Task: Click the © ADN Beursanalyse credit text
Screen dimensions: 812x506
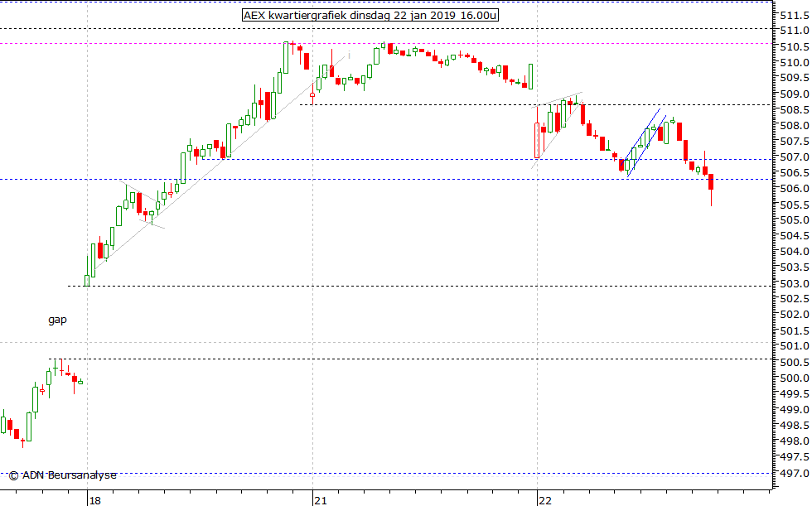Action: [63, 475]
